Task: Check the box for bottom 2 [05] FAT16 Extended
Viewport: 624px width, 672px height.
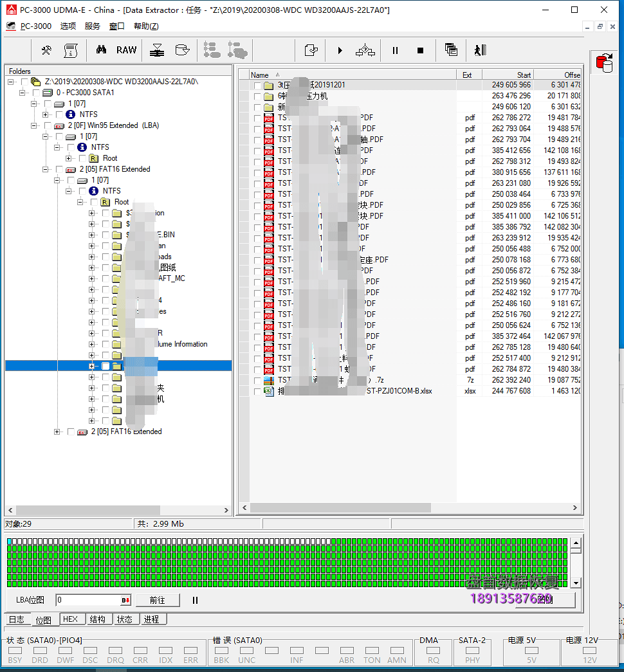Action: click(x=71, y=431)
